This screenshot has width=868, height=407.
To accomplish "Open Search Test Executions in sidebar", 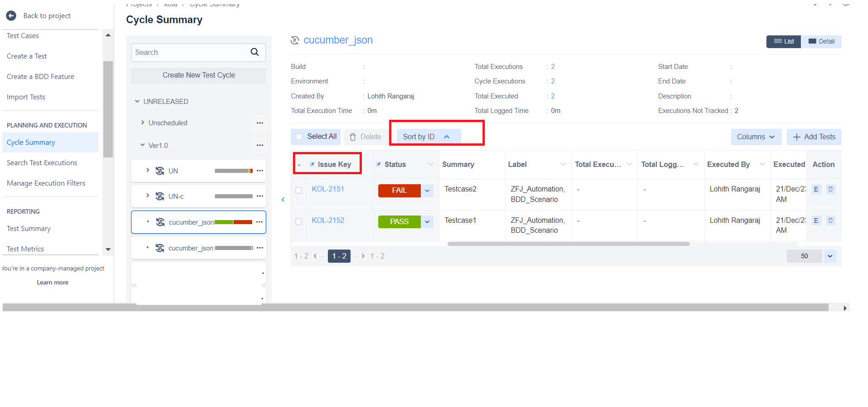I will pos(42,163).
